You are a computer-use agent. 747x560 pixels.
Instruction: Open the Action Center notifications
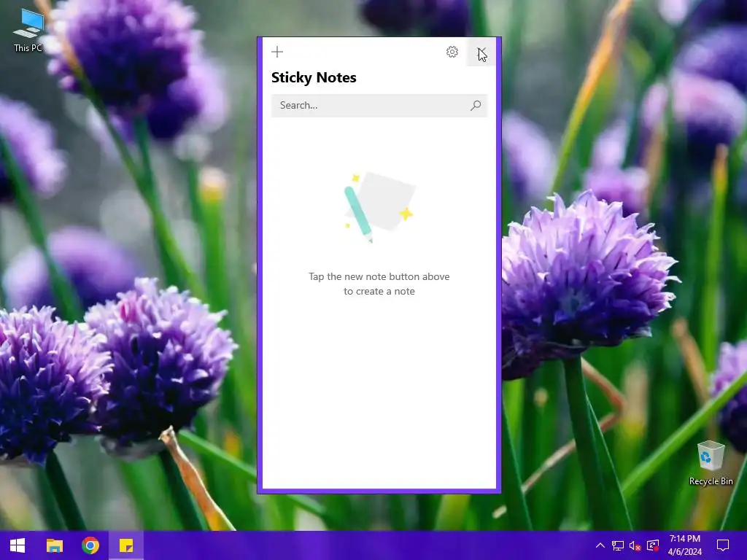click(x=723, y=545)
